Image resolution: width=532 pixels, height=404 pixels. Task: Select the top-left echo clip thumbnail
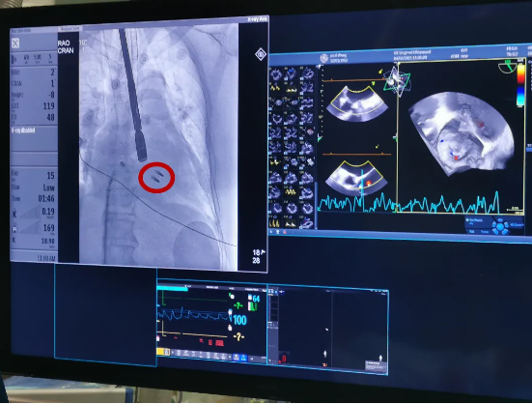[x=275, y=73]
